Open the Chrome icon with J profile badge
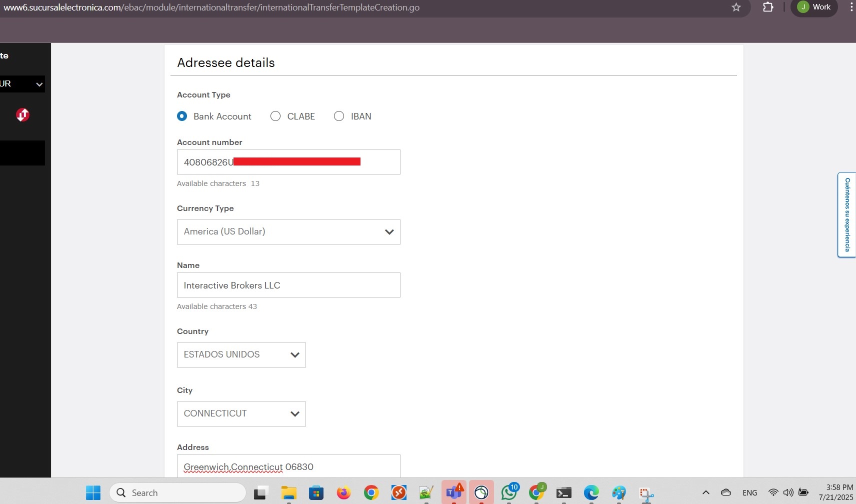 pos(536,492)
